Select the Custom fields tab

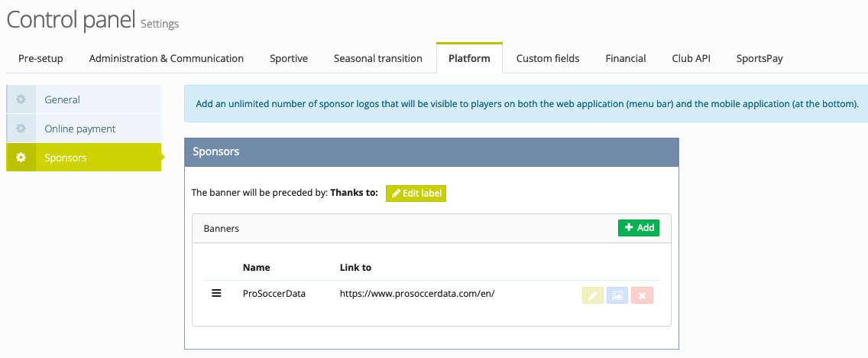[x=548, y=58]
